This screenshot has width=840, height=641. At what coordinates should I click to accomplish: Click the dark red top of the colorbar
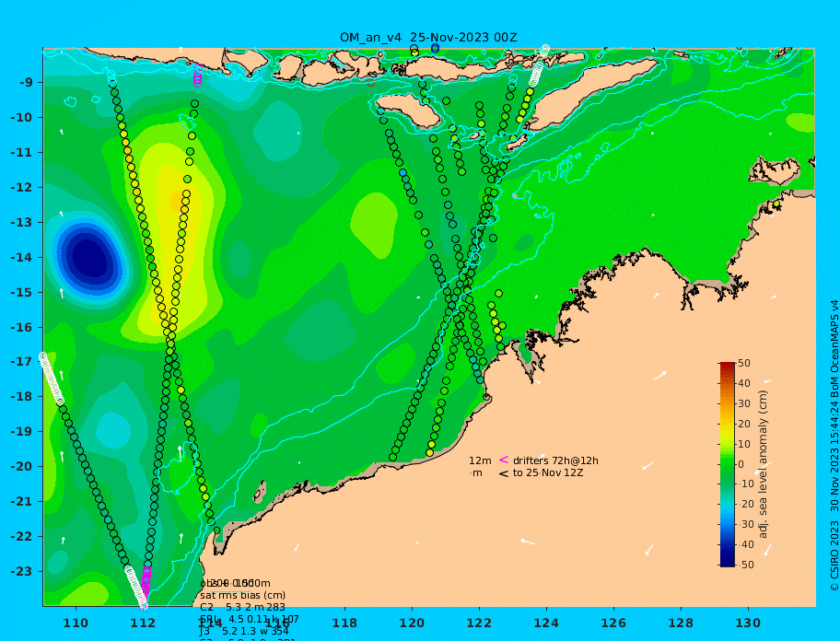point(727,366)
